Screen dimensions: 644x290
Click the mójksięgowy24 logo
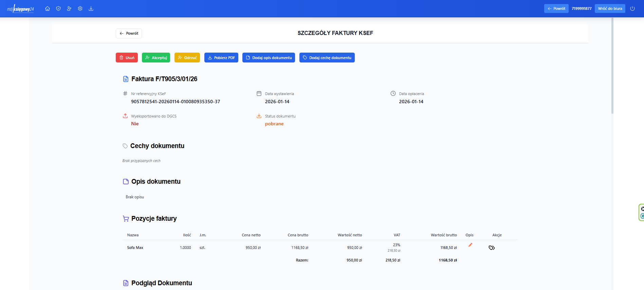click(x=21, y=9)
